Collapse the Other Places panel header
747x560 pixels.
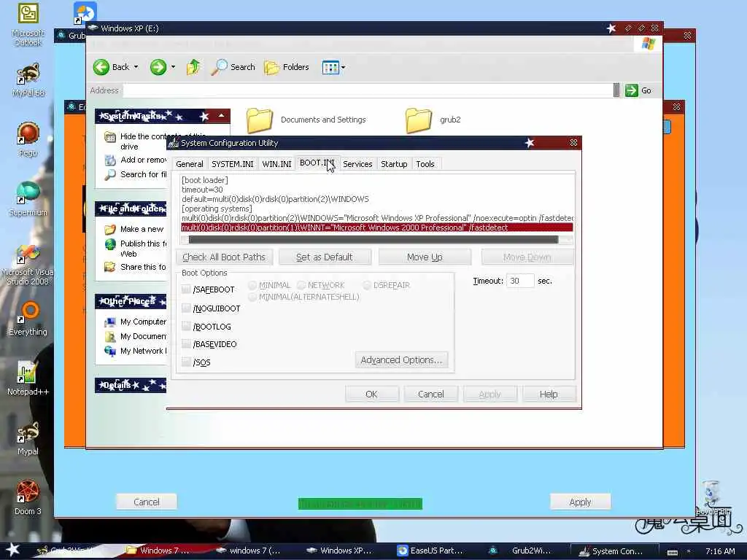131,301
